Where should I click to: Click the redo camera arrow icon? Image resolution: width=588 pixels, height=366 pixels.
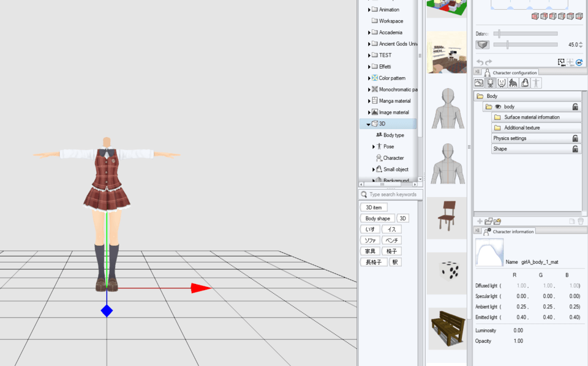[488, 62]
